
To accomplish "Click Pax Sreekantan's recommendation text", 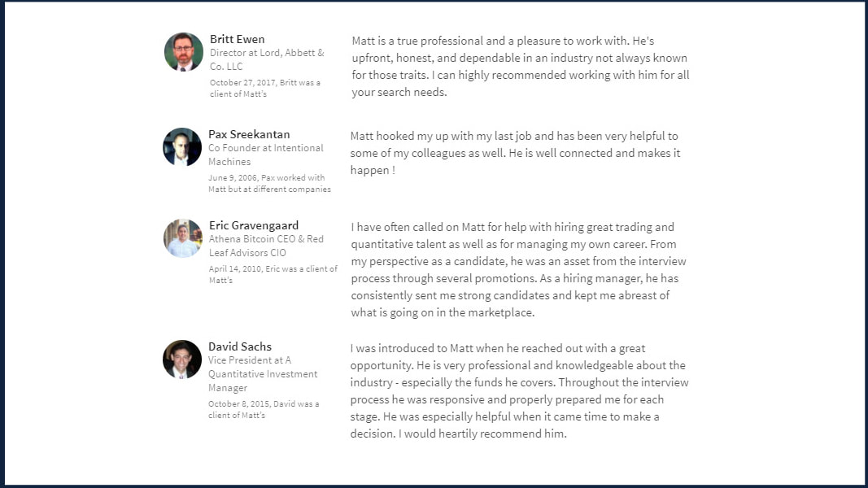I will [x=516, y=153].
